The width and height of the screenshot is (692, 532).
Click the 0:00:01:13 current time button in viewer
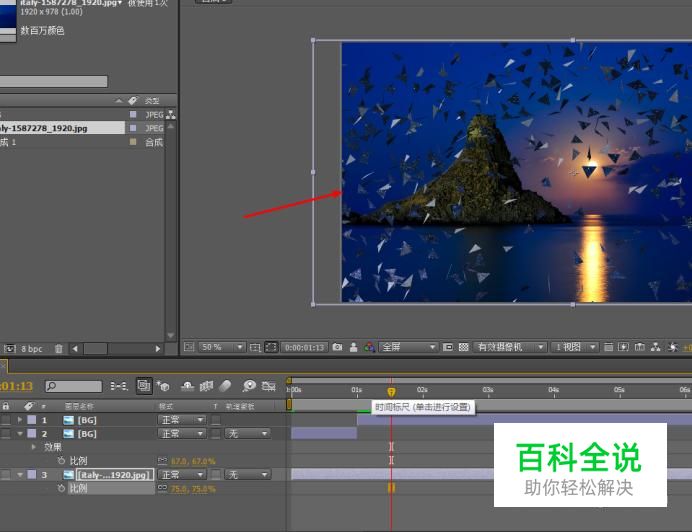tap(305, 347)
